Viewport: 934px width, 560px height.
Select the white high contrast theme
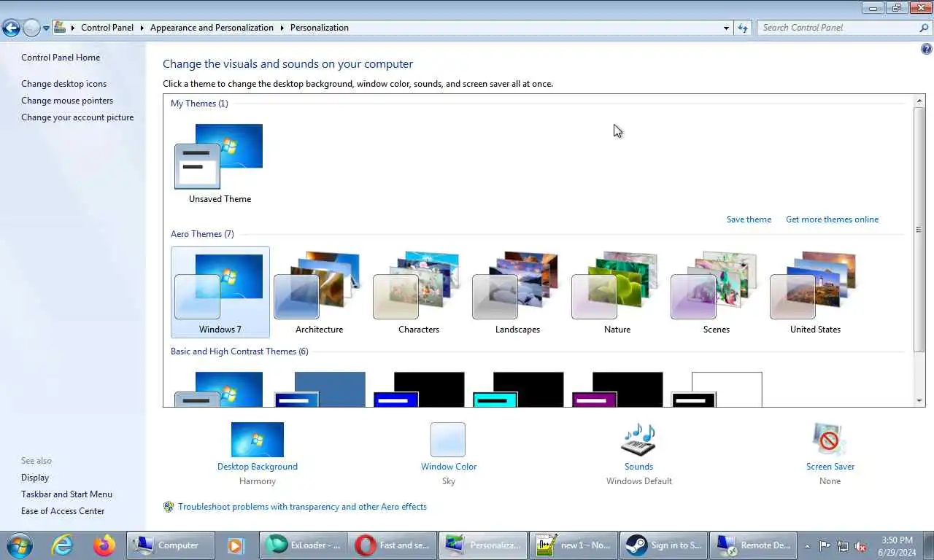click(716, 389)
